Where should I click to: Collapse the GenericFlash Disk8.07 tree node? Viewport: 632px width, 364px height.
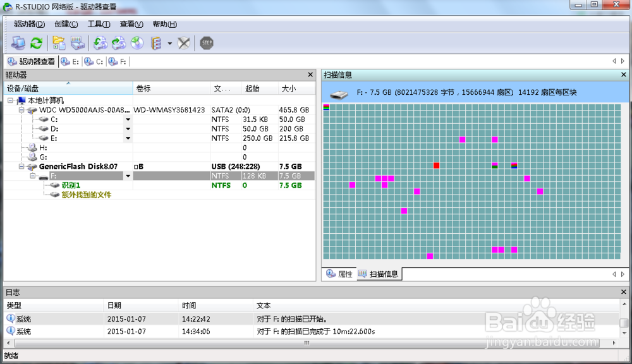point(22,166)
